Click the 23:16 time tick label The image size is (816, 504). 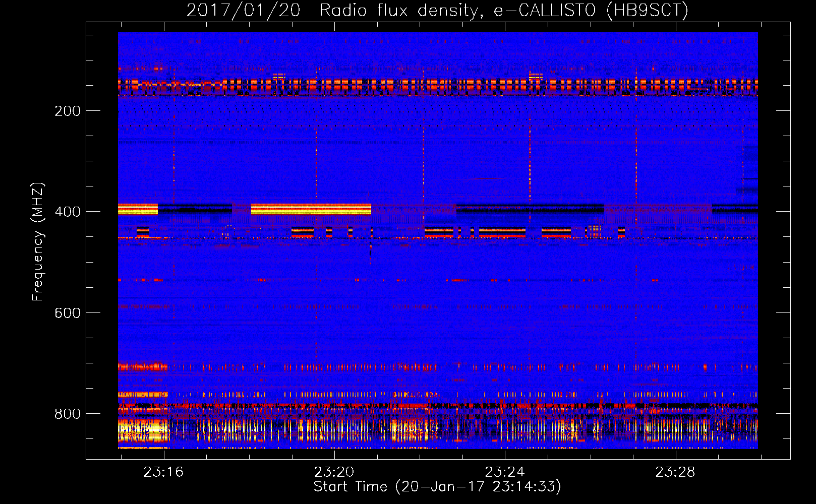coord(163,472)
